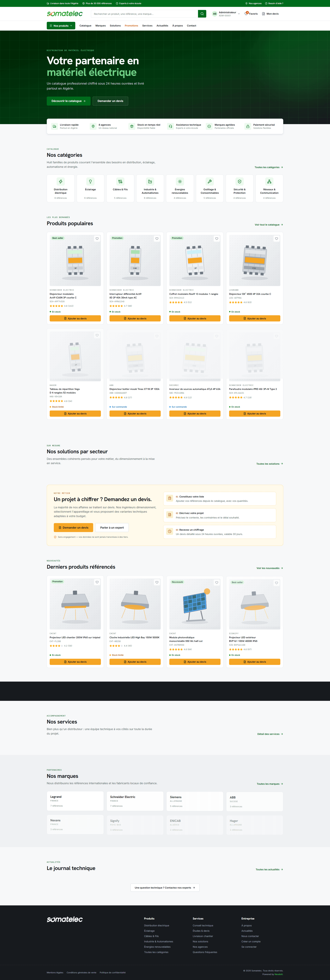Open Schneider Electric brand card
The height and width of the screenshot is (980, 330).
(x=135, y=801)
